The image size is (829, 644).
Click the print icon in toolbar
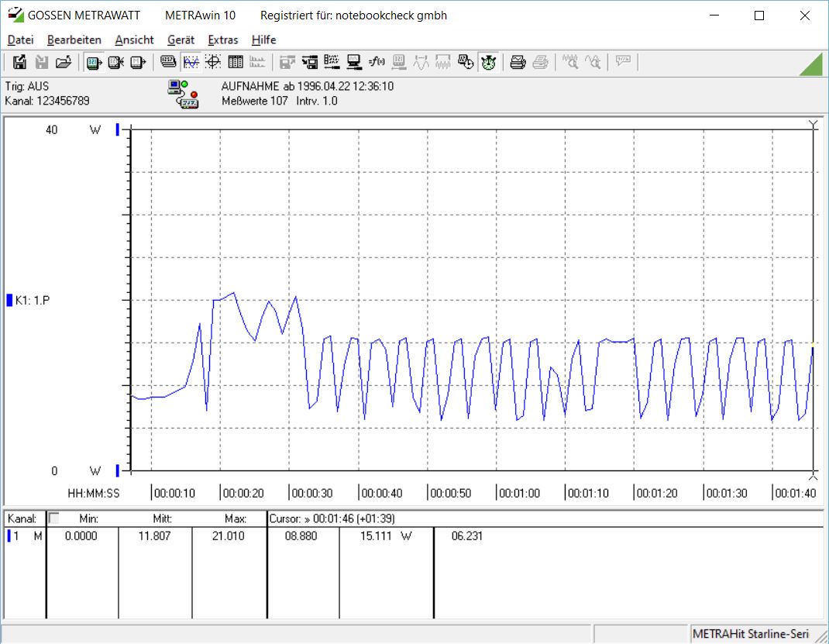(x=518, y=63)
